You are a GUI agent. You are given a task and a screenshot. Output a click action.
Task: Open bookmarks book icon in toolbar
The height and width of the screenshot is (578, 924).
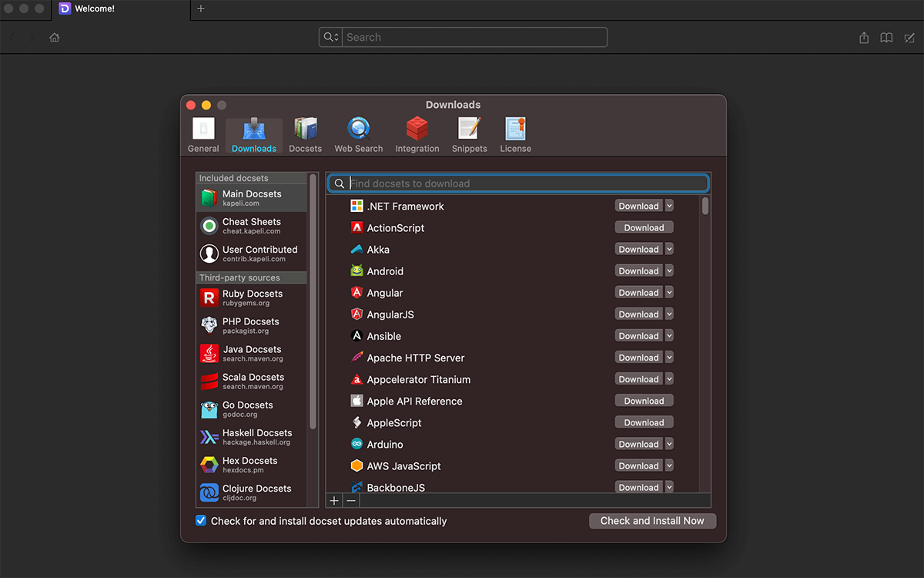pyautogui.click(x=887, y=37)
